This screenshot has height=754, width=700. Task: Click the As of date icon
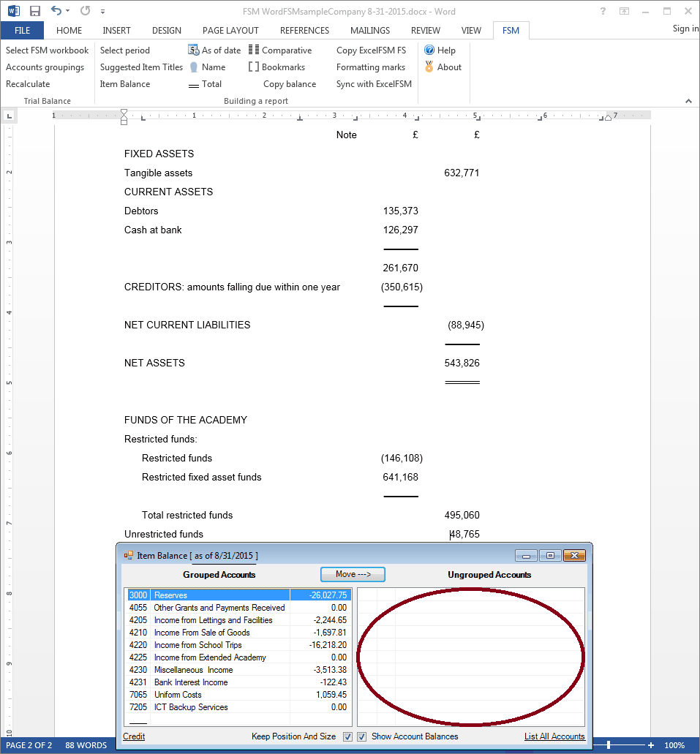(193, 50)
